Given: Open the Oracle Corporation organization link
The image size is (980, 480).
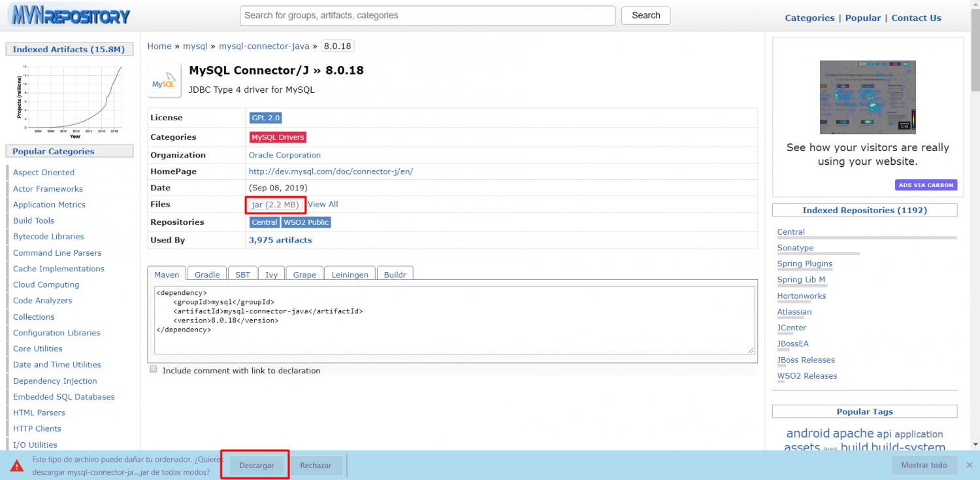Looking at the screenshot, I should click(x=285, y=155).
